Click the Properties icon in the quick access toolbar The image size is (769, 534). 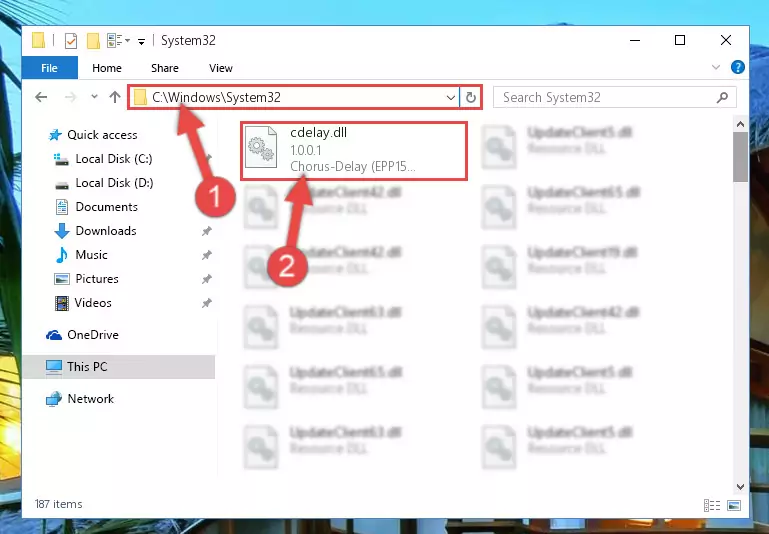click(x=71, y=41)
